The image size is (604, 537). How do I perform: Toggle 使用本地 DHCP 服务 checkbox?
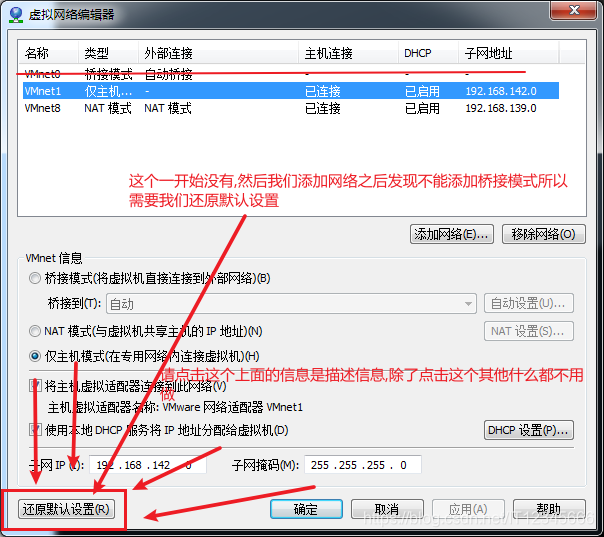(35, 430)
